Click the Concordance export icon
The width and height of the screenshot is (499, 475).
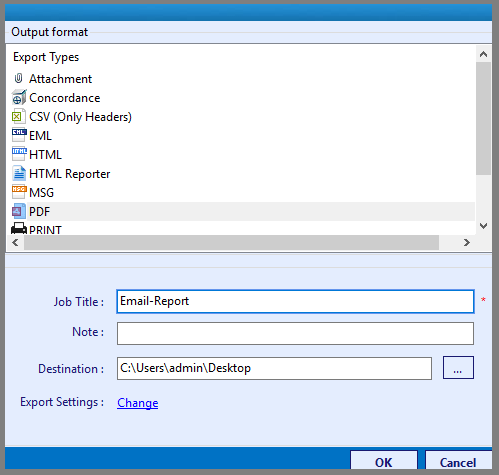pos(19,97)
